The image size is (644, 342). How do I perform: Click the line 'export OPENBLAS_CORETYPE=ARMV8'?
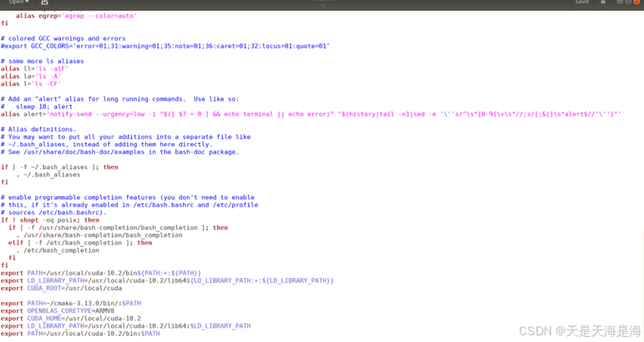click(x=57, y=311)
